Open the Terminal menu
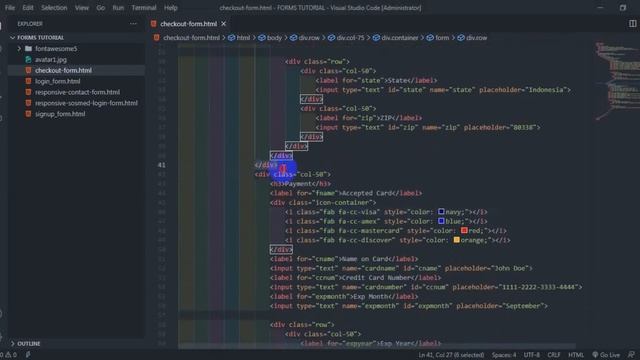640x360 pixels. coord(144,8)
